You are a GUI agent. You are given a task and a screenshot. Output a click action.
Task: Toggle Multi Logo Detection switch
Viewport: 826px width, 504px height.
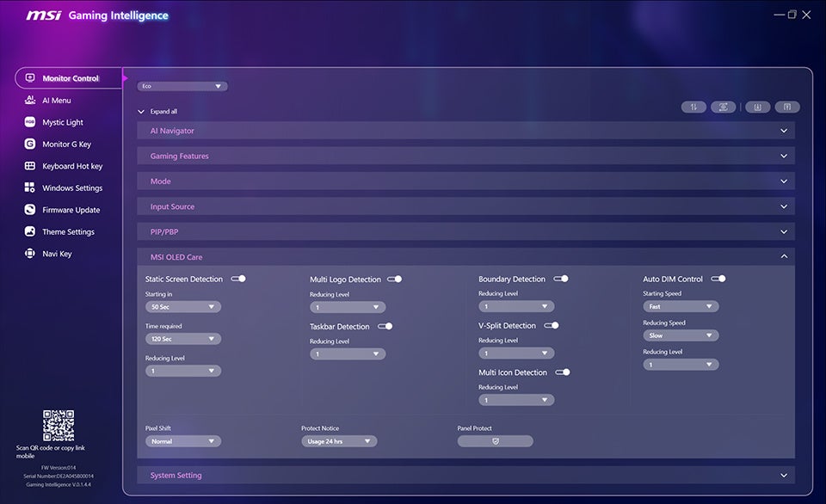pos(395,280)
